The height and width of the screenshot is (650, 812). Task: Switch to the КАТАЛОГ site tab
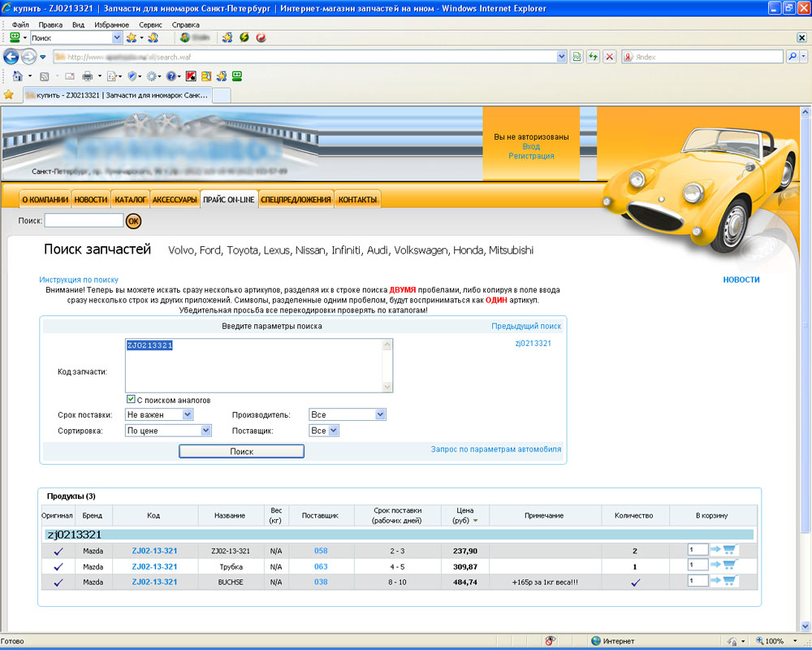(131, 200)
